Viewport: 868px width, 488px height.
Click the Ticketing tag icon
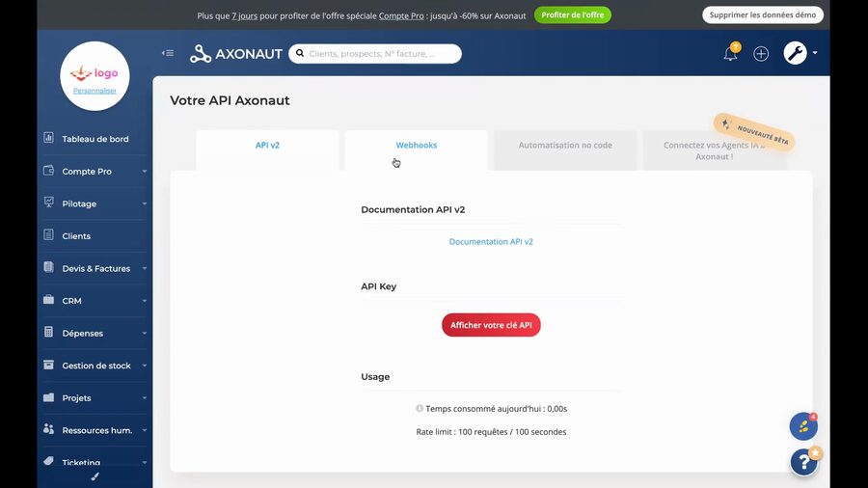(49, 461)
